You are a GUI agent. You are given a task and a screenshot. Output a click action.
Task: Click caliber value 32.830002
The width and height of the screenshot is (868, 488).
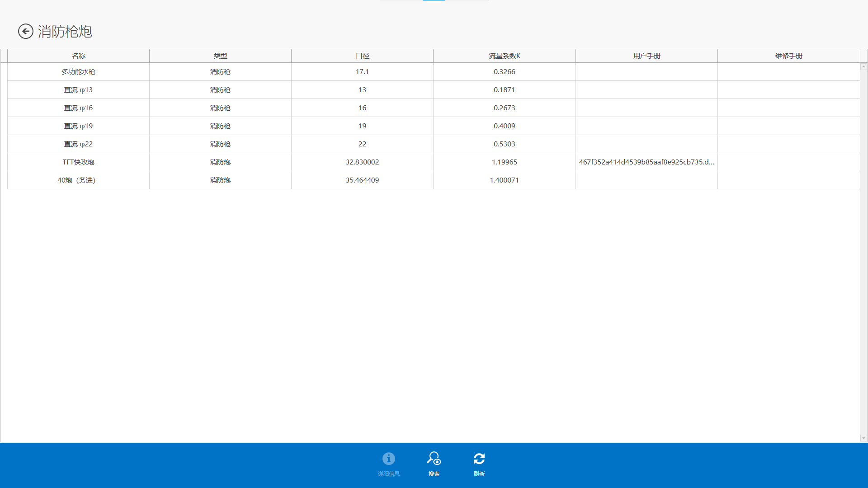363,162
